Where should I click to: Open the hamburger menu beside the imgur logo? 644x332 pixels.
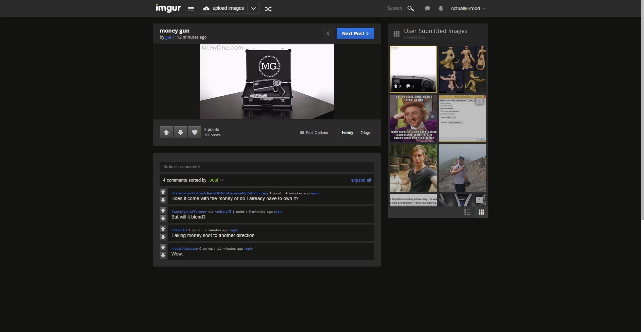pos(191,9)
